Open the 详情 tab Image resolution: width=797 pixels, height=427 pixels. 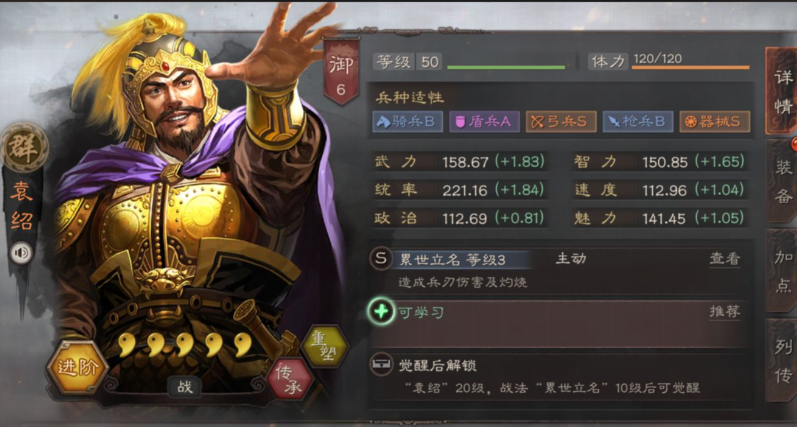pos(782,91)
